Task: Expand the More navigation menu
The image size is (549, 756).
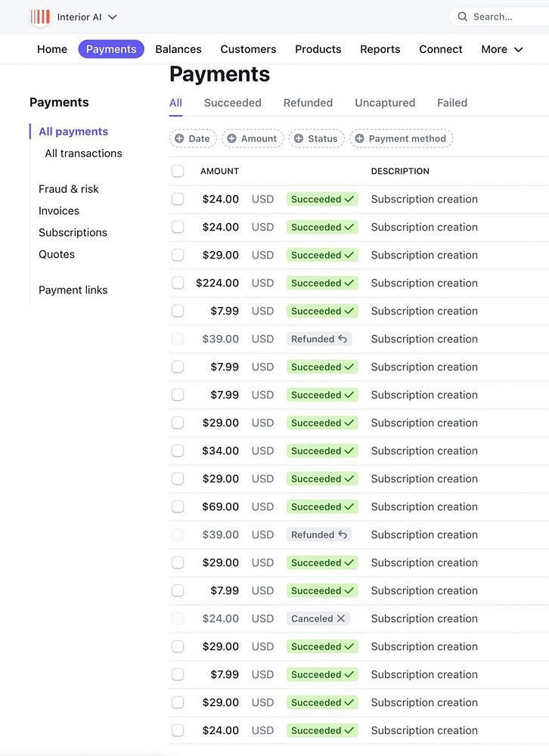Action: (x=501, y=49)
